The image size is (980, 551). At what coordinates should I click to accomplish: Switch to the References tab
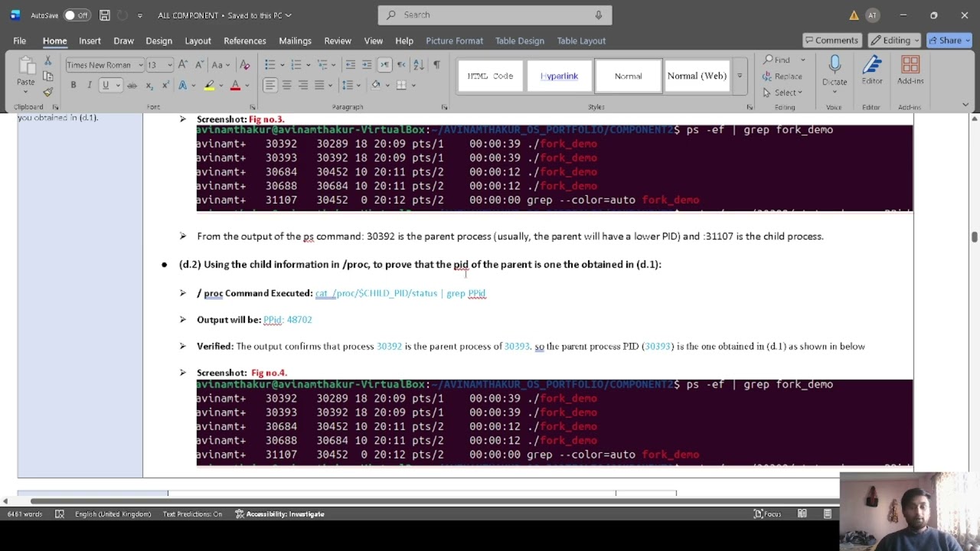[245, 41]
